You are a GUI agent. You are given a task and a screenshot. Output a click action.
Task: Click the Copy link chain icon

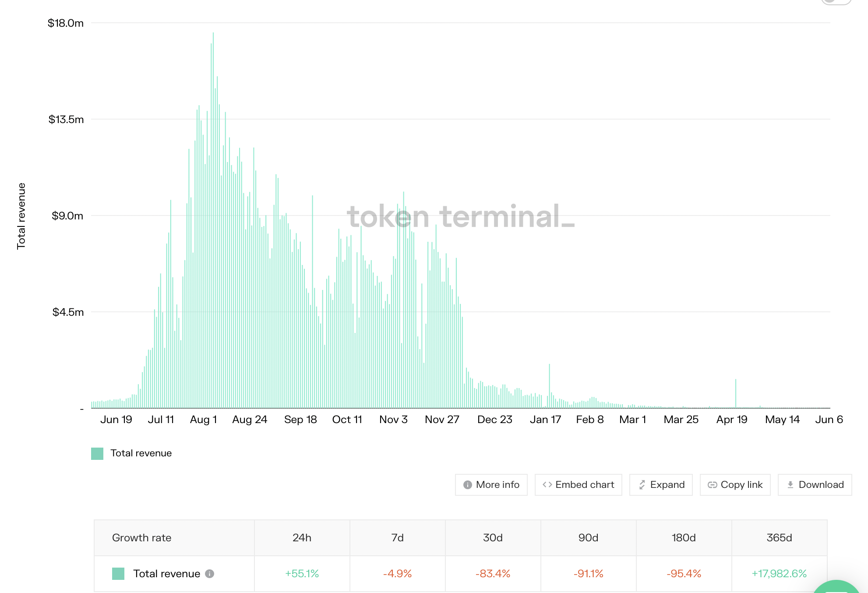click(713, 485)
